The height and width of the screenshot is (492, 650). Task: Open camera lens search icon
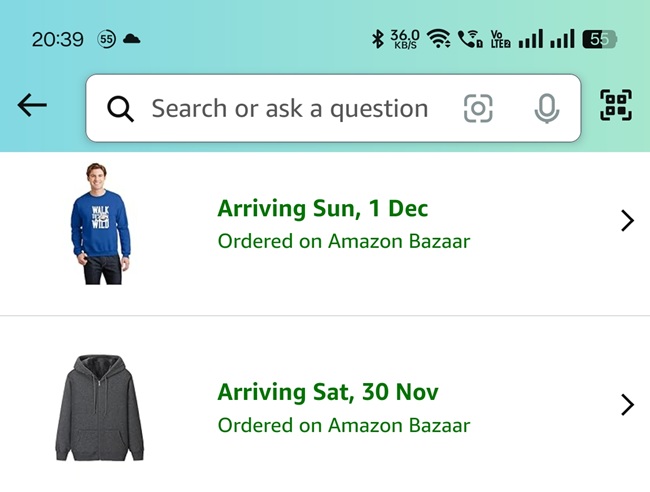click(478, 109)
